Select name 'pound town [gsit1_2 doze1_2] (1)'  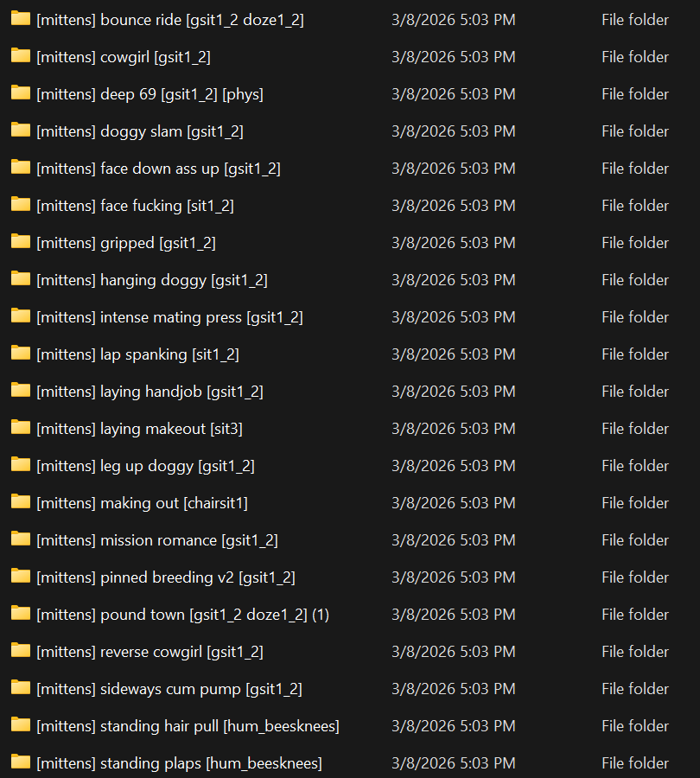(x=215, y=615)
